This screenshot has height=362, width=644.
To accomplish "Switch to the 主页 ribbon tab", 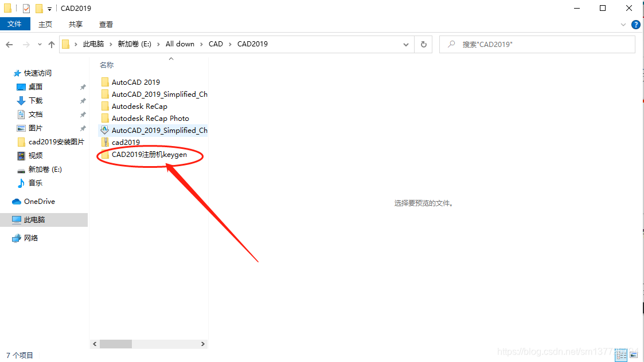I will click(45, 25).
